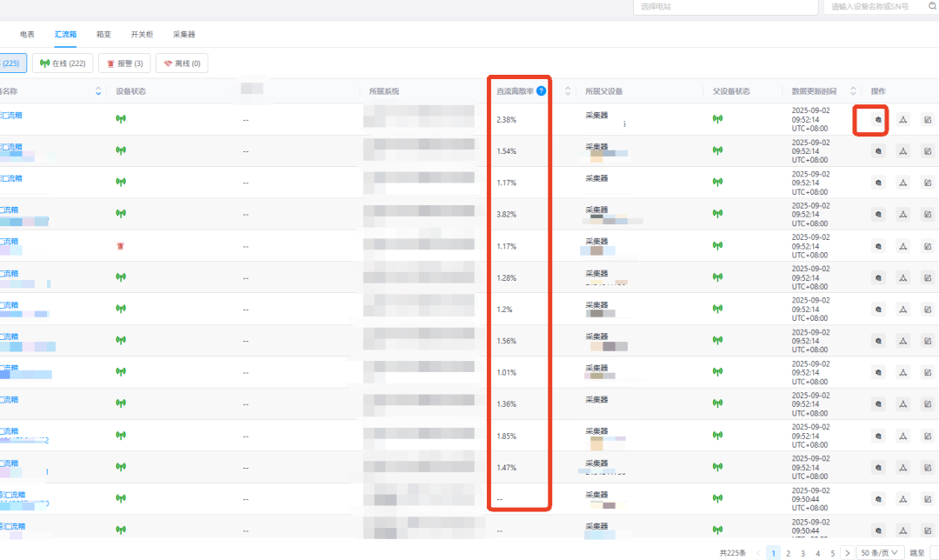Viewport: 939px width, 560px height.
Task: Click the detail icon in the 1.47% row
Action: click(878, 467)
